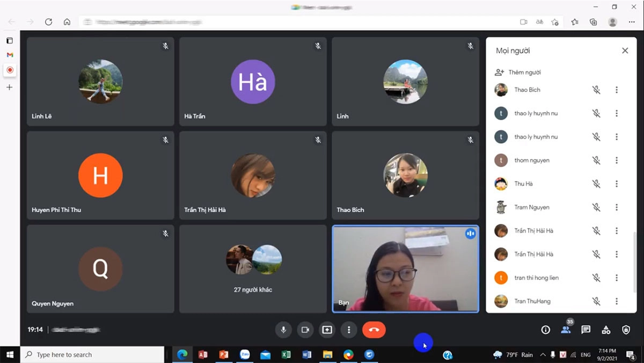
Task: Open more options menu in control bar
Action: pyautogui.click(x=349, y=330)
